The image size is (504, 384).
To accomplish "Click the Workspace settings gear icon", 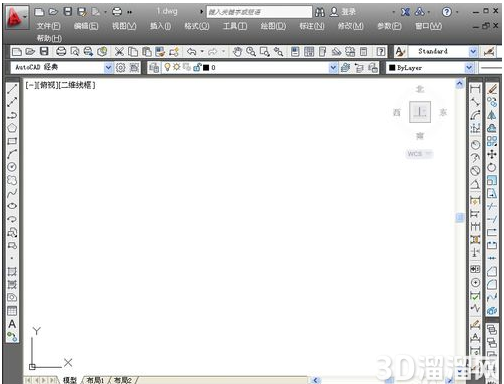I will pos(121,68).
